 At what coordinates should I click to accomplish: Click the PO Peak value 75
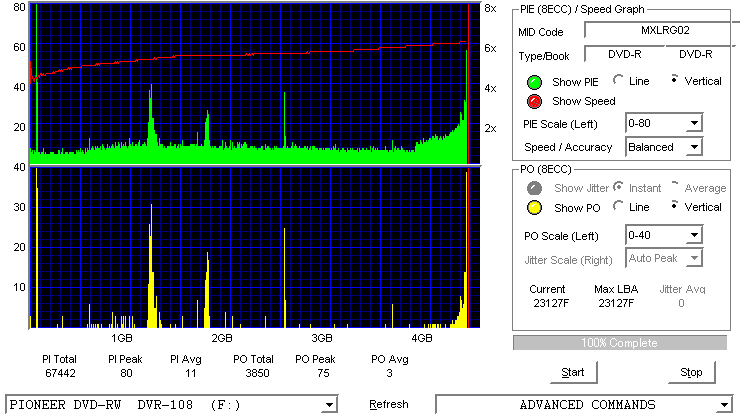323,374
